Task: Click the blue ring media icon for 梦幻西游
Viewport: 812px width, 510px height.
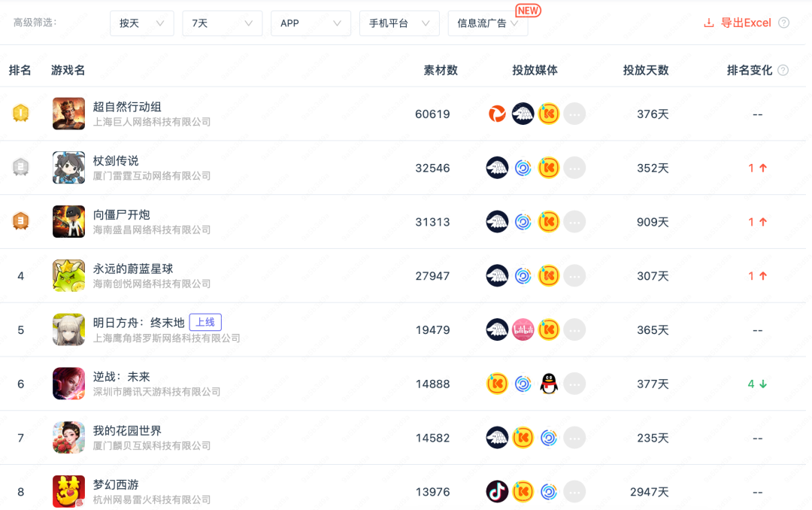Action: [x=548, y=491]
